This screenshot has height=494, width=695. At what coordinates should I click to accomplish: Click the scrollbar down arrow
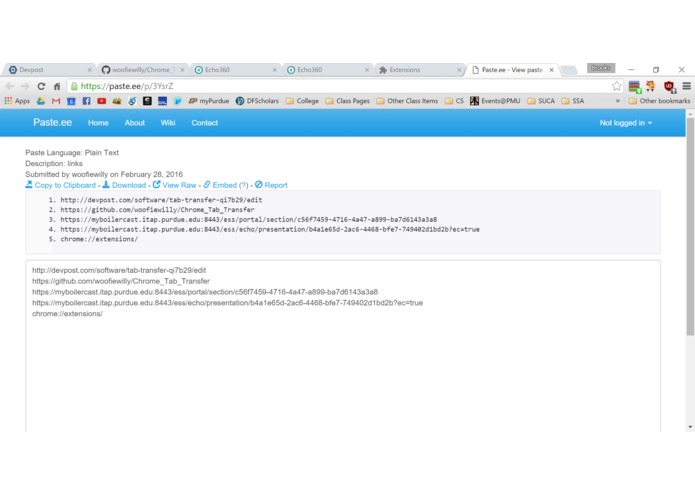(690, 427)
